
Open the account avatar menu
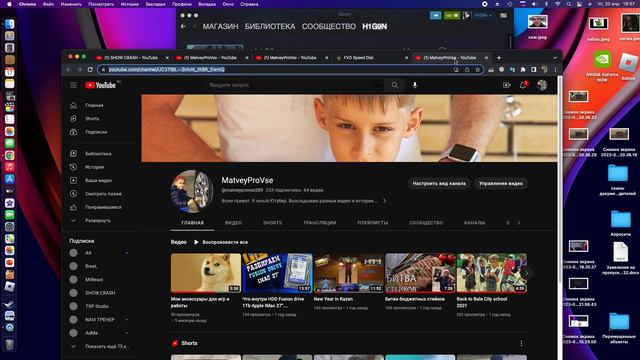tap(542, 85)
